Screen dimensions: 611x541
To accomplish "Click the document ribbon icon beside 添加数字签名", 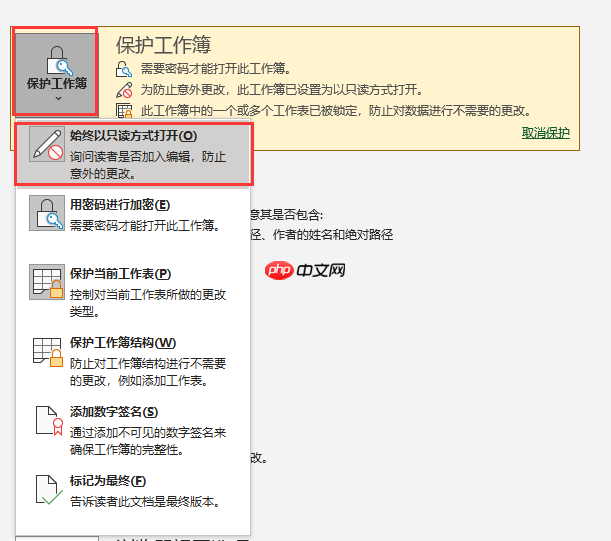I will 49,421.
